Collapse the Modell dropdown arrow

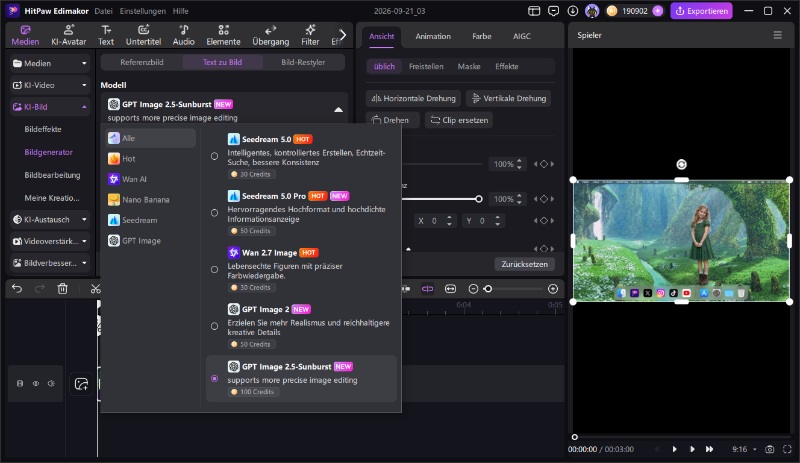(338, 110)
